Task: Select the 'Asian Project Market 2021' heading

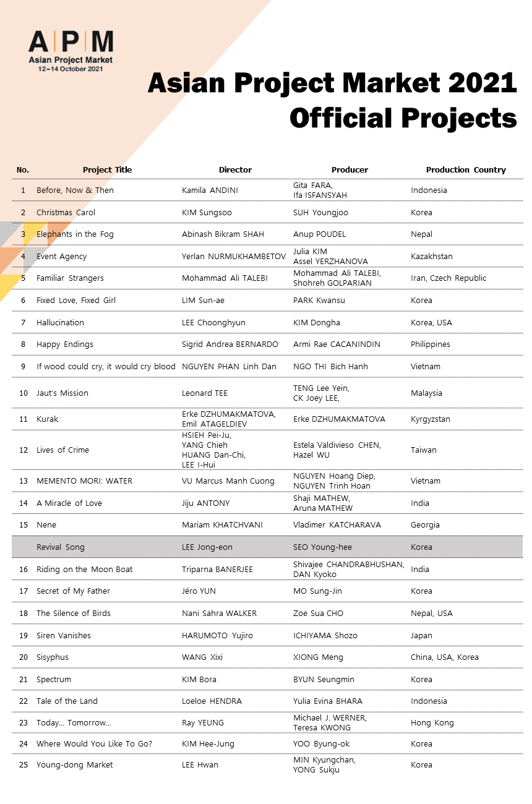Action: click(332, 83)
